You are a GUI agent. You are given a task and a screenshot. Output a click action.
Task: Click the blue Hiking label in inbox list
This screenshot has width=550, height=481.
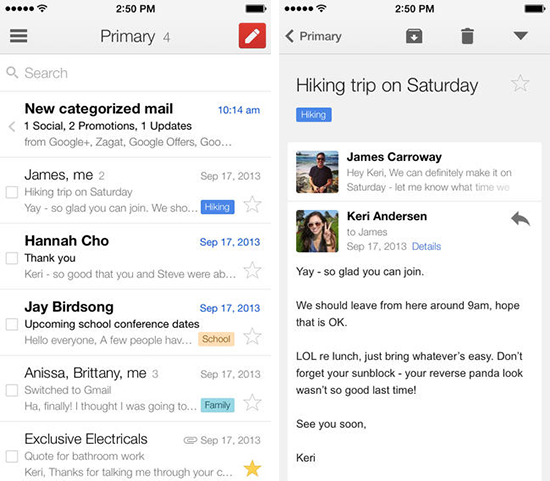217,207
